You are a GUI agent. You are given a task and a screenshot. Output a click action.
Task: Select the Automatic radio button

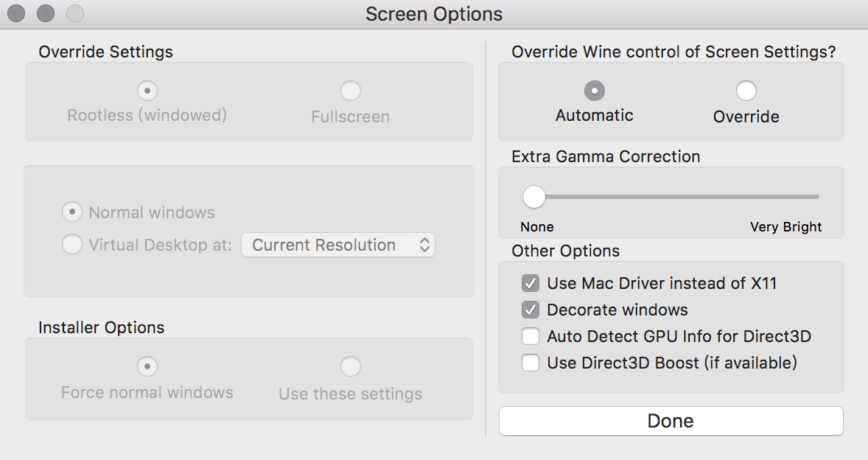pyautogui.click(x=594, y=91)
